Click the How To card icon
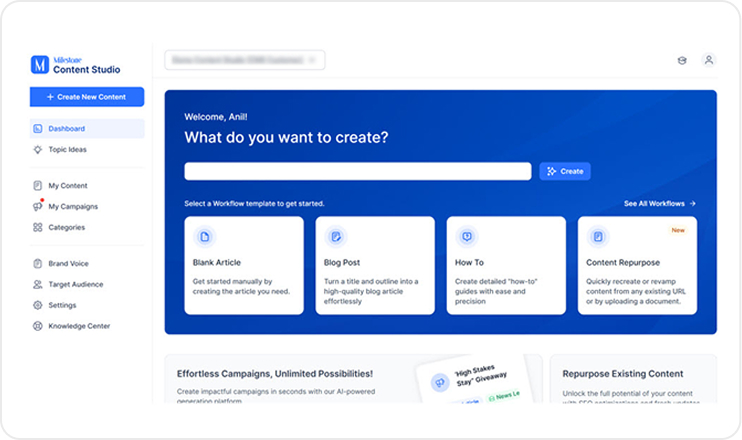The image size is (742, 440). (466, 237)
